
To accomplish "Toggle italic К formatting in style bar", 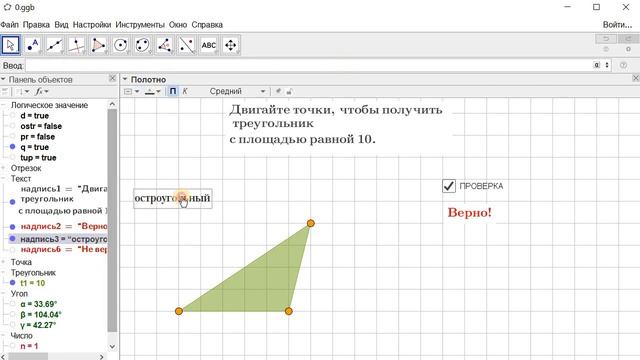I will (x=185, y=91).
